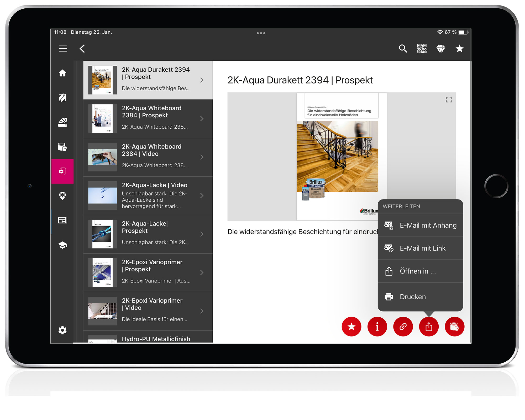Open '2K-Aqua Whiteboard 2384 | Prospekt' title

tap(151, 112)
